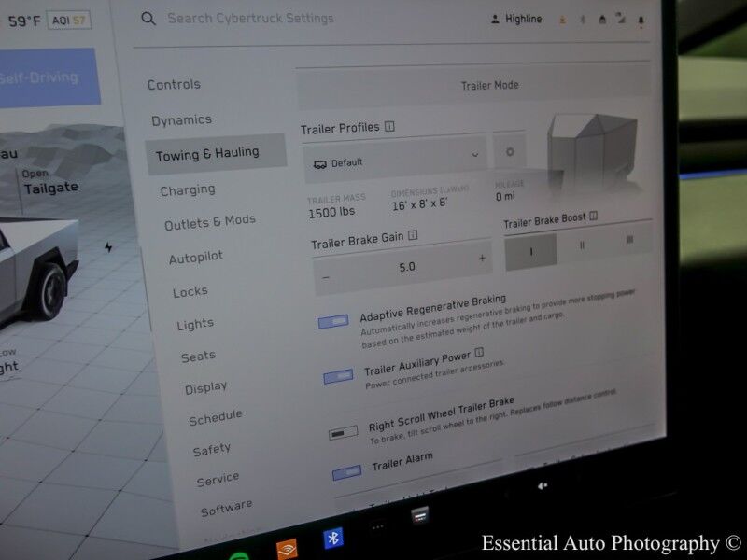Enable Right Scroll Wheel Trailer Brake
This screenshot has height=560, width=747.
344,432
